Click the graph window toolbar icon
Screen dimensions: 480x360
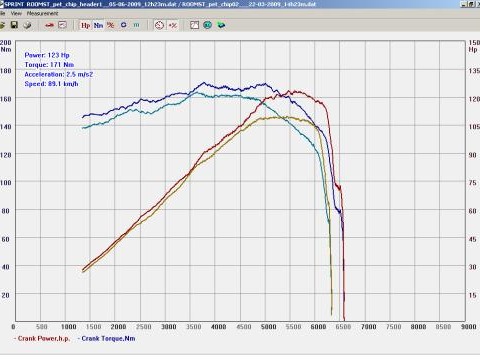click(x=194, y=25)
